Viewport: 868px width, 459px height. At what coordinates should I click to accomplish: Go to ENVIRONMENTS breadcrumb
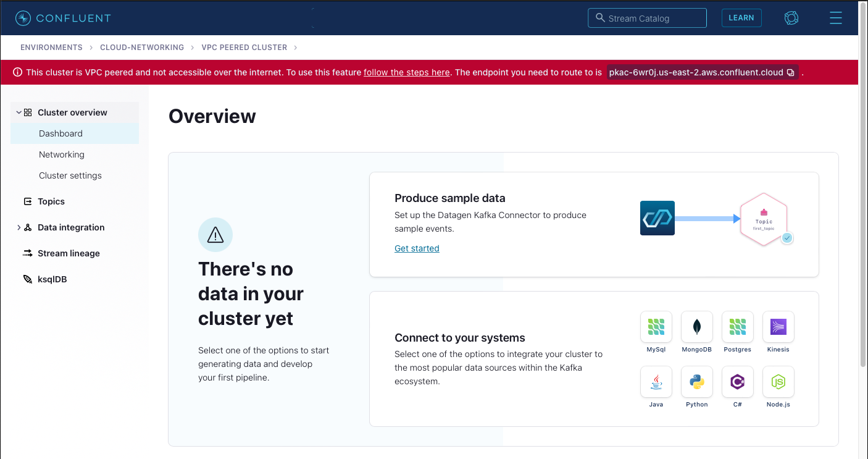tap(51, 48)
